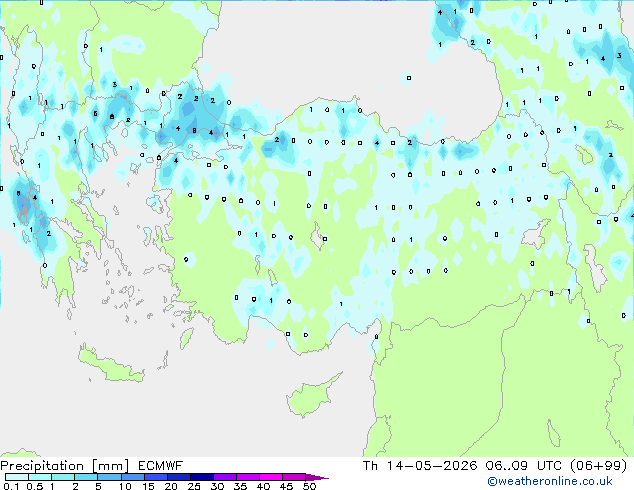Image resolution: width=634 pixels, height=490 pixels.
Task: Click the island of Rhodes
Action: point(186,338)
